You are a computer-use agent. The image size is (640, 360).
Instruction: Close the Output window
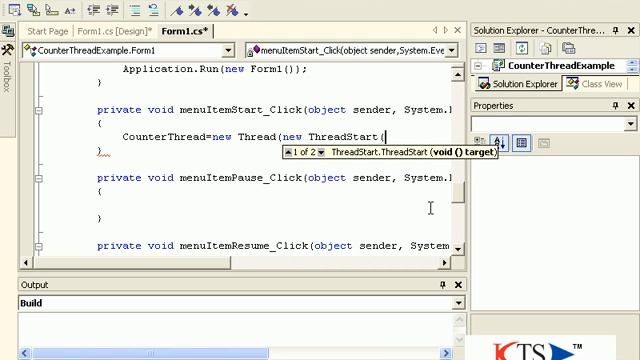coord(458,284)
